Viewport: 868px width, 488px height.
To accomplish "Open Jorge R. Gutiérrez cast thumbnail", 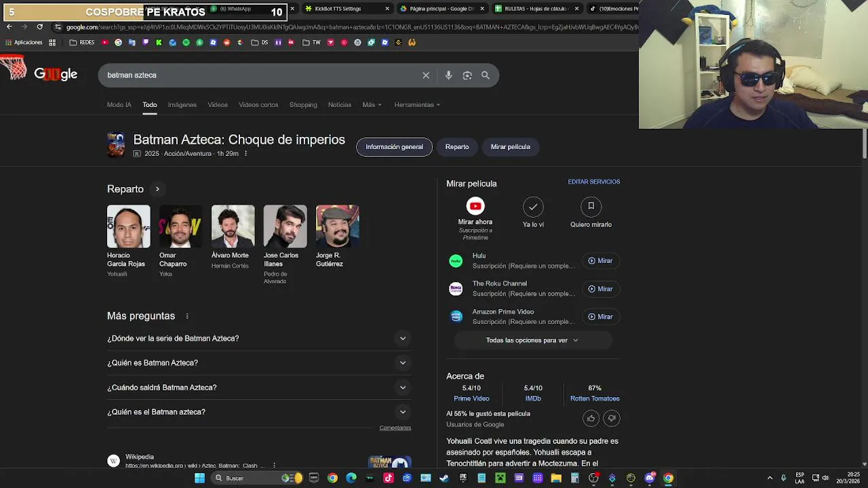I will tap(337, 226).
